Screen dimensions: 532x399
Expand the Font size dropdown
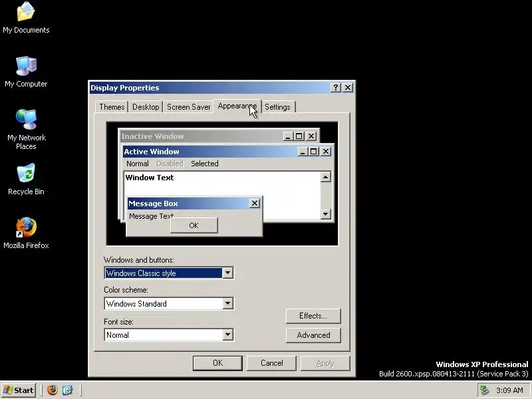tap(227, 335)
